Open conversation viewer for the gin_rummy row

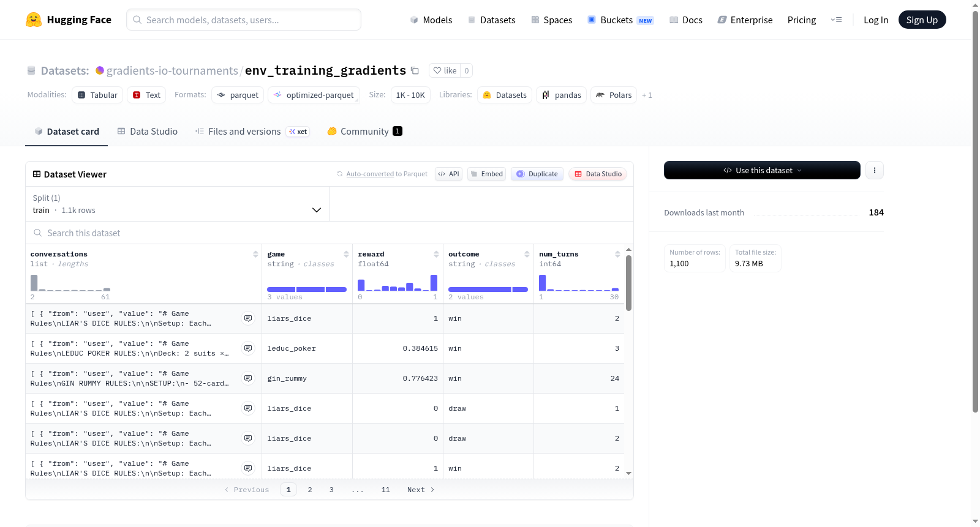click(x=248, y=378)
